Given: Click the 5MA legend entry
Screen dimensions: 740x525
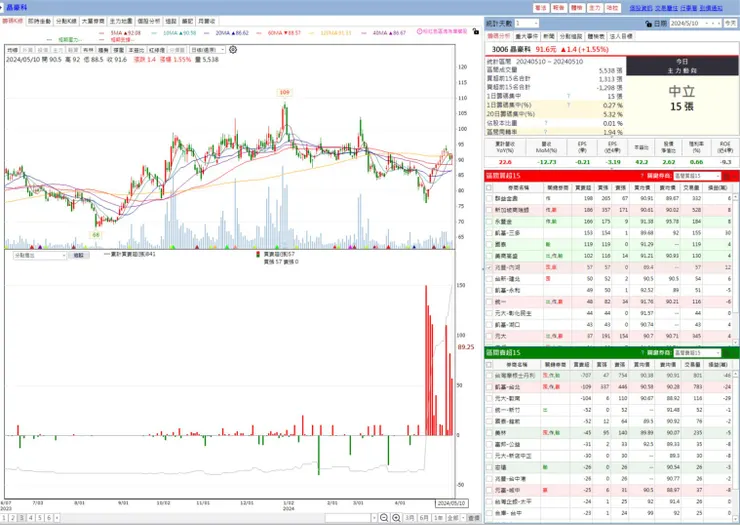Looking at the screenshot, I should point(120,33).
